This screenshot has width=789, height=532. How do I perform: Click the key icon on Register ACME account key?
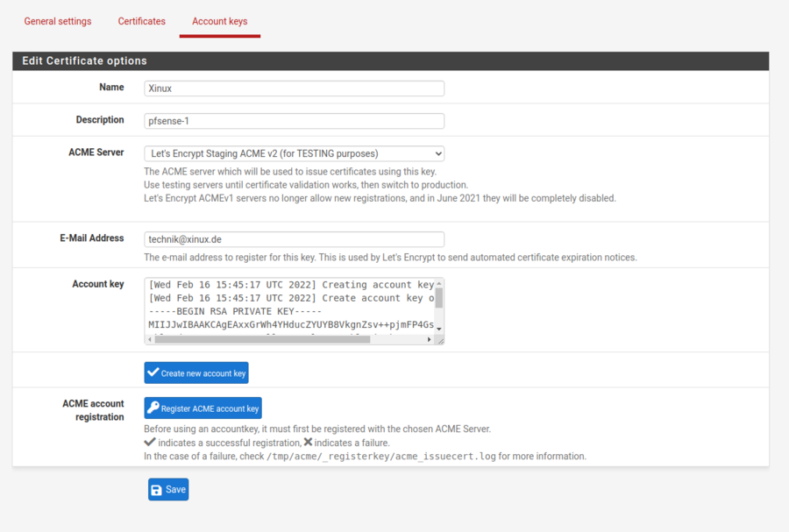tap(153, 408)
